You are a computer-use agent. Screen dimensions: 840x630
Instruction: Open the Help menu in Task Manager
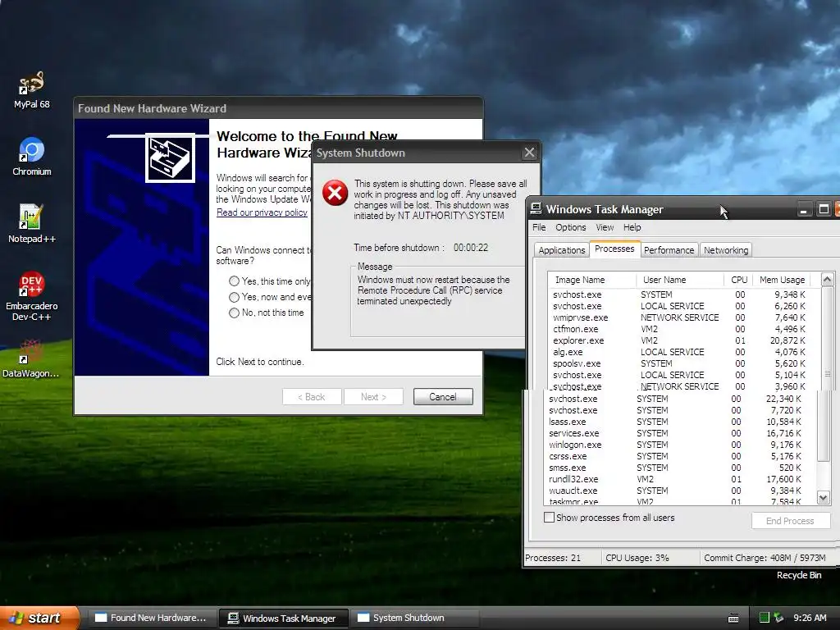[632, 227]
